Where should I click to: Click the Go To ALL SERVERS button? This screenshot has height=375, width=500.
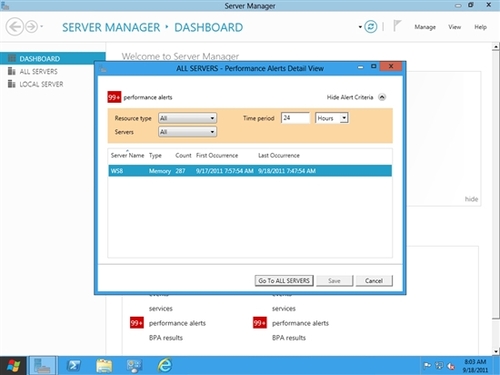click(284, 281)
